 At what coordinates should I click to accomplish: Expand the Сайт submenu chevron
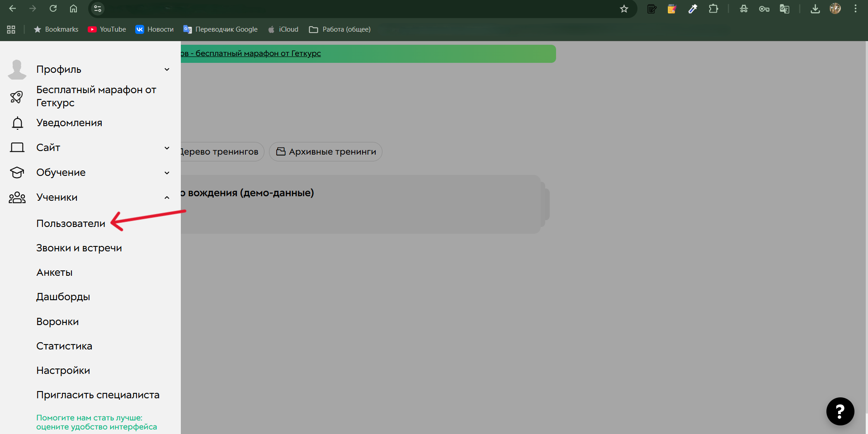(x=167, y=148)
